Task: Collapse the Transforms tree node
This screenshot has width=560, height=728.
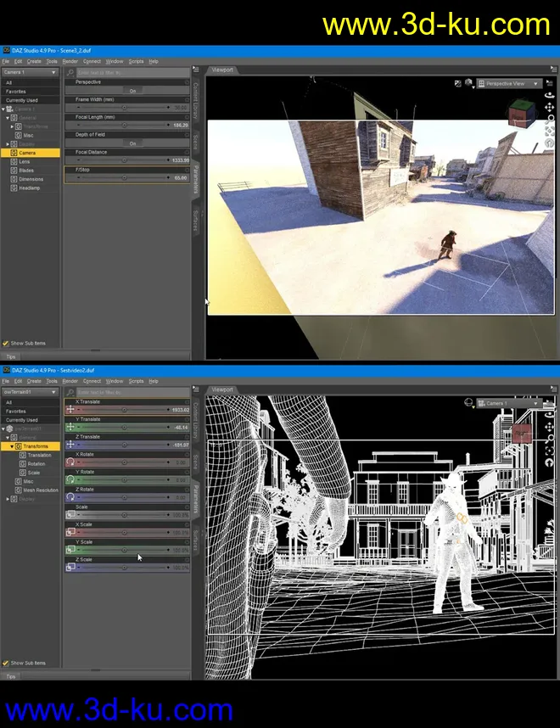Action: (12, 446)
